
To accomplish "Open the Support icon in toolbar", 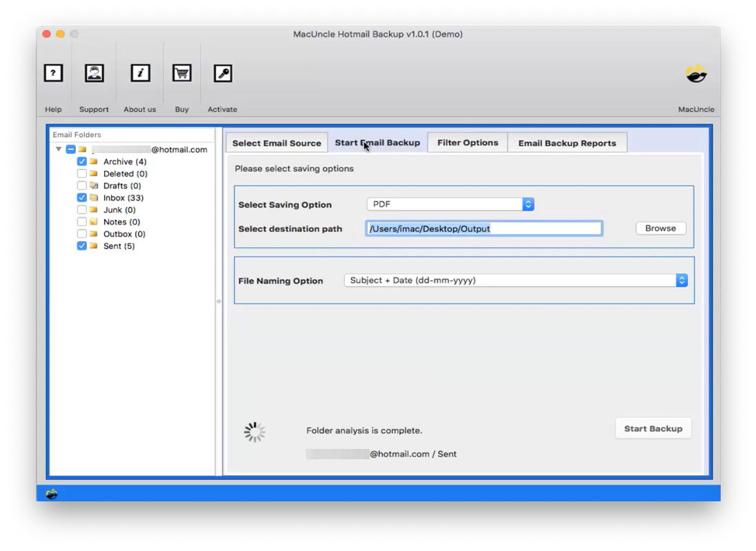I will (x=94, y=73).
